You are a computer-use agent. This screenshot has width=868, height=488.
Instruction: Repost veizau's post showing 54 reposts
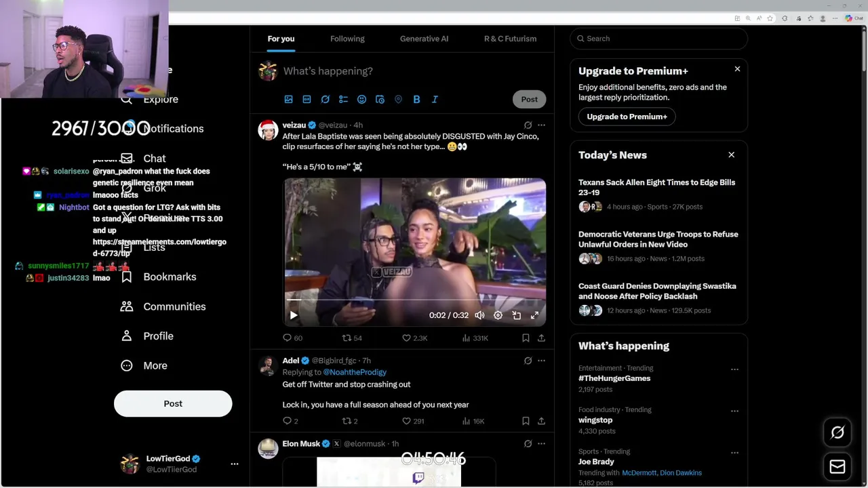click(x=352, y=338)
